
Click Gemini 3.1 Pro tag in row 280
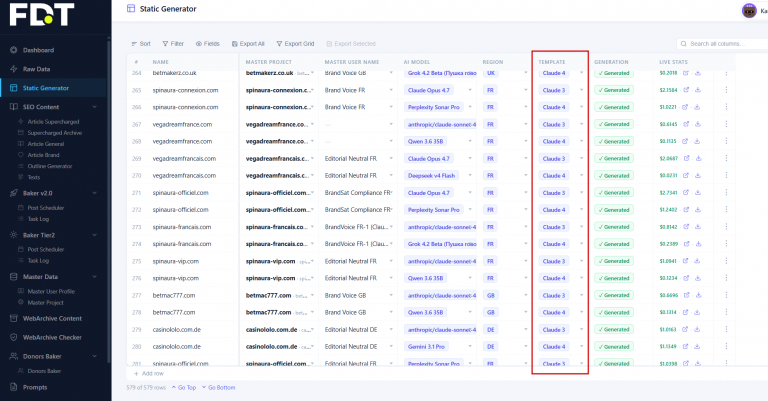point(426,347)
